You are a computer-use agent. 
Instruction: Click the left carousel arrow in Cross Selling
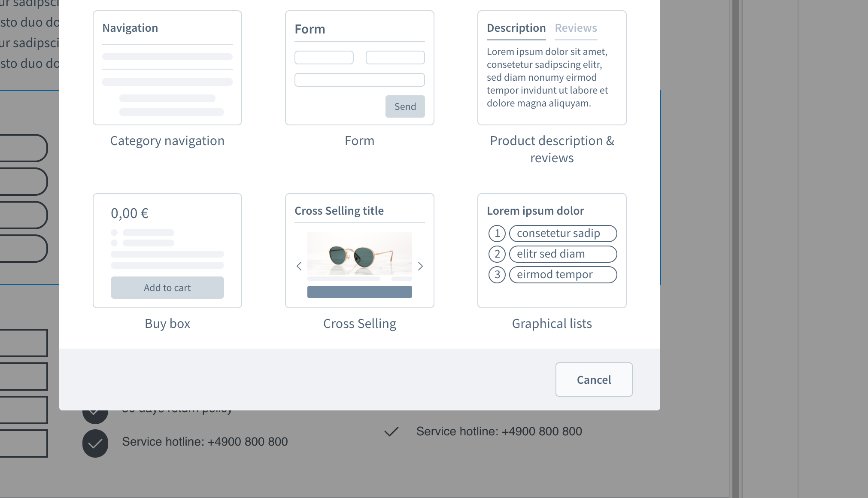point(299,266)
